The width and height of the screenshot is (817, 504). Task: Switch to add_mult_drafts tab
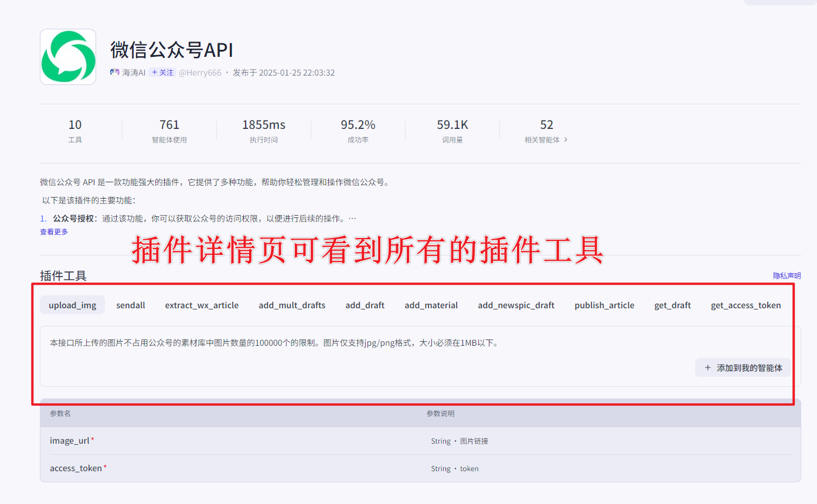coord(292,305)
